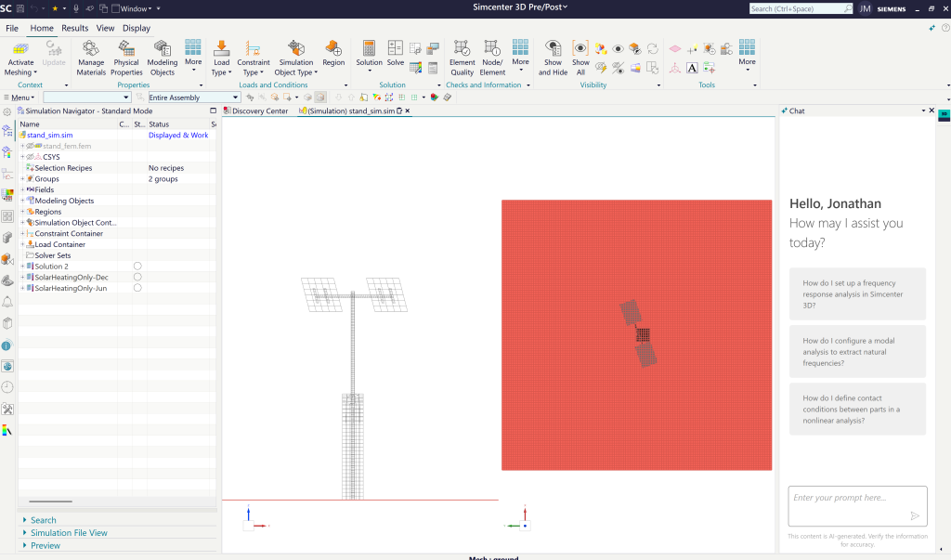Open the empty selection filter dropdown

[x=86, y=98]
